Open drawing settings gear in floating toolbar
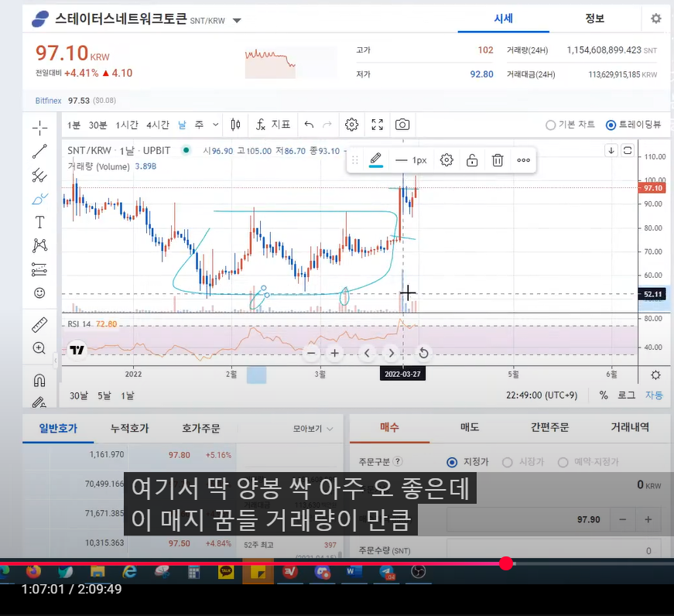The width and height of the screenshot is (674, 616). click(446, 160)
